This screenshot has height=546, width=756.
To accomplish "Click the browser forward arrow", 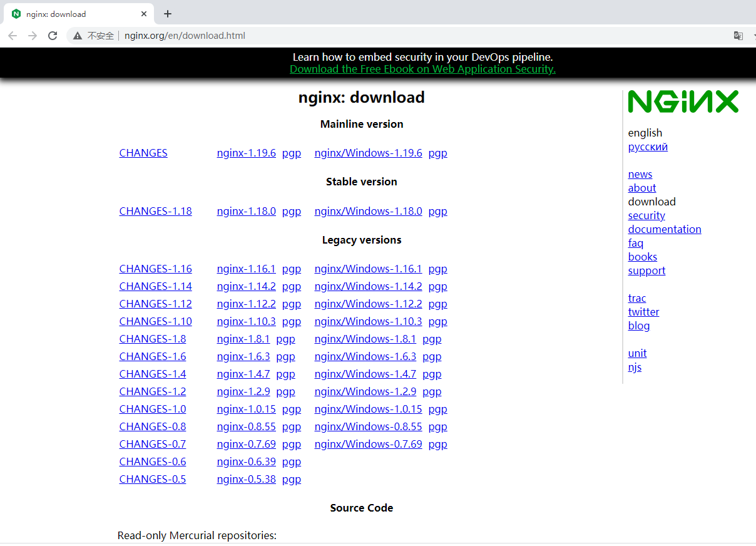I will [33, 36].
